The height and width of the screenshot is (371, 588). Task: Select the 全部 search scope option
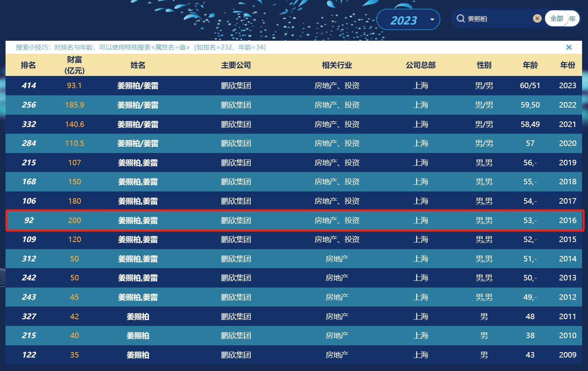[556, 19]
